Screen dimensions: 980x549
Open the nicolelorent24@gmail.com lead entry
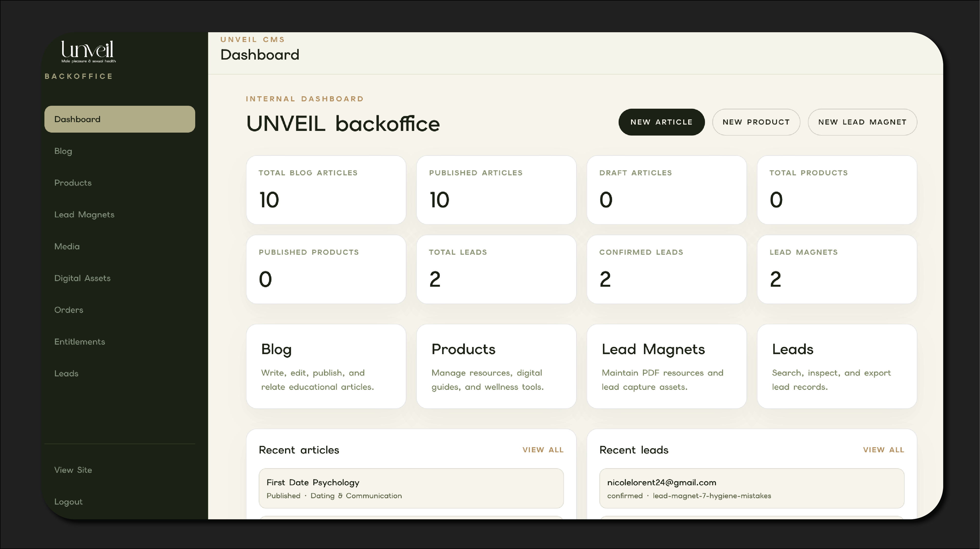pyautogui.click(x=752, y=488)
